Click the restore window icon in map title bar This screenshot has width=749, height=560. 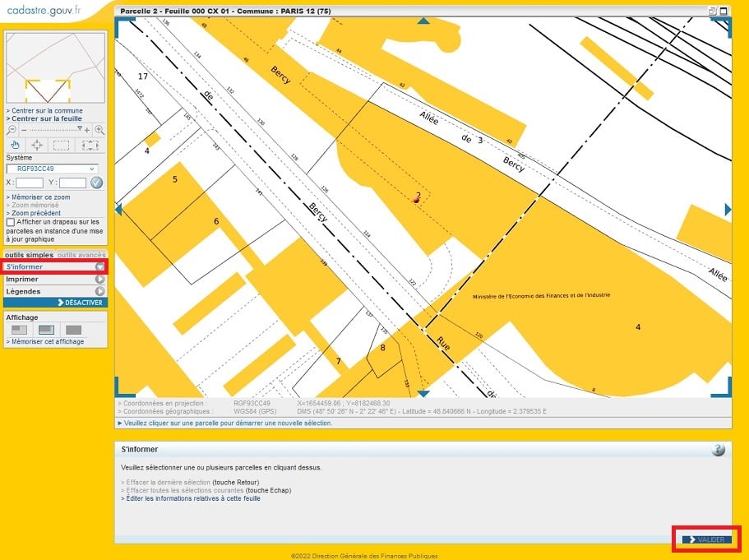[712, 11]
